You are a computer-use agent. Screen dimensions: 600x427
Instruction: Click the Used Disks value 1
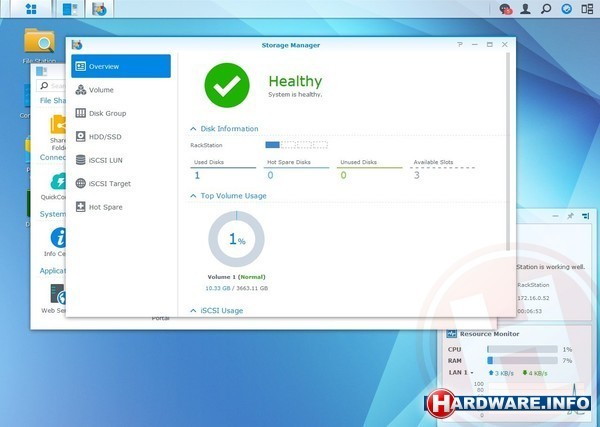point(197,175)
